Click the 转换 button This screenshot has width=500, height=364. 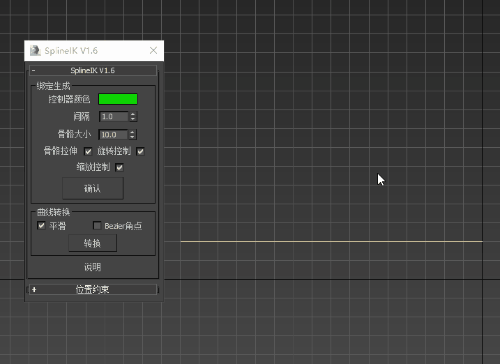(93, 243)
